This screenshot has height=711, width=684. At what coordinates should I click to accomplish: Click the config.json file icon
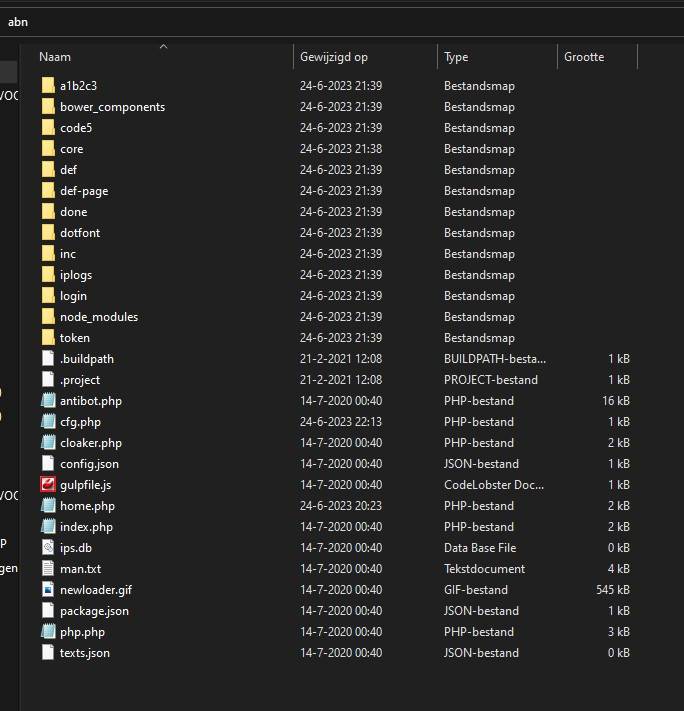point(48,463)
